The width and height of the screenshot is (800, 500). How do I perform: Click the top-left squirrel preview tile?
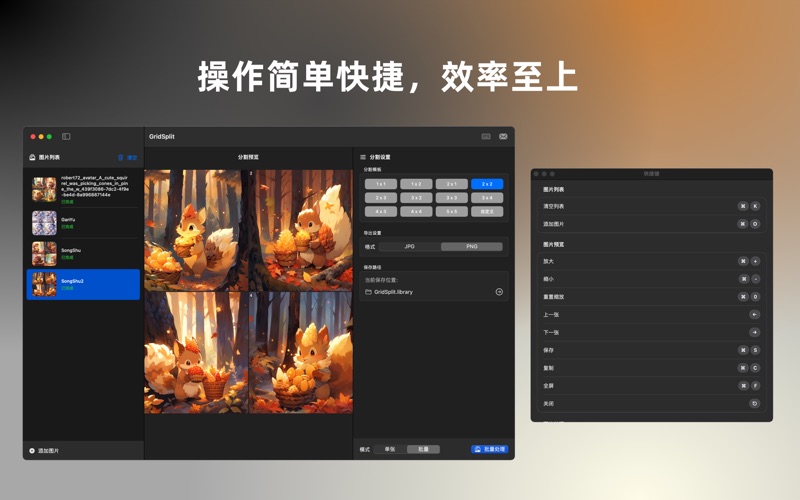tap(196, 230)
